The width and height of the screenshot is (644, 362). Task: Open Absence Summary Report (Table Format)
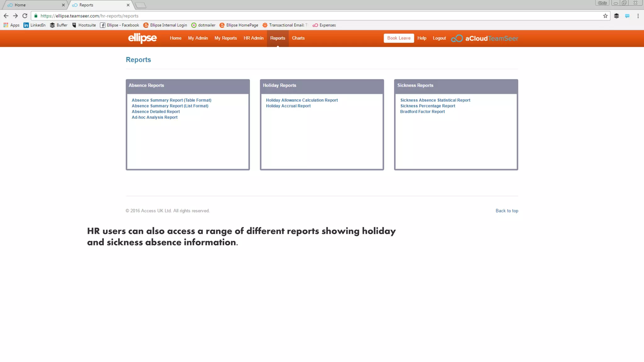pos(171,100)
